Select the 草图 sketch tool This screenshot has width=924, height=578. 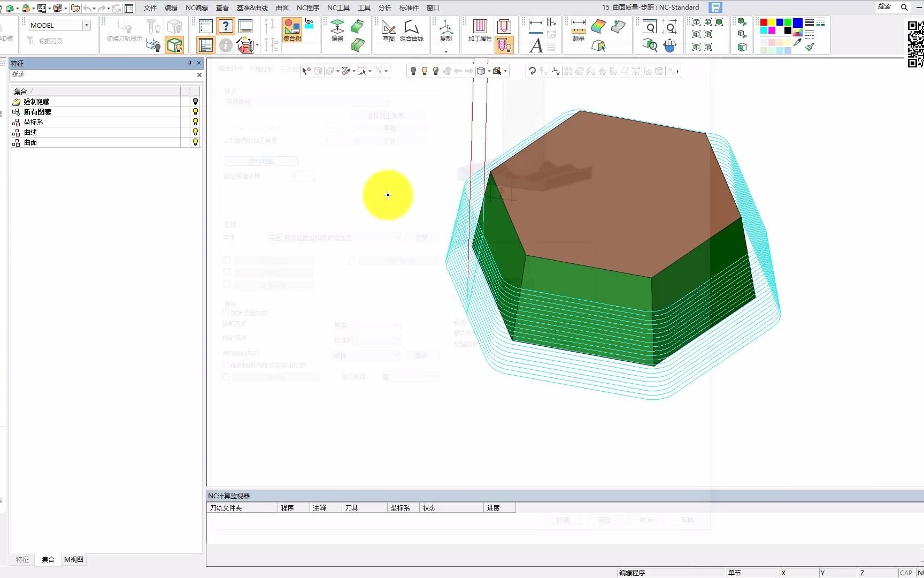[389, 30]
